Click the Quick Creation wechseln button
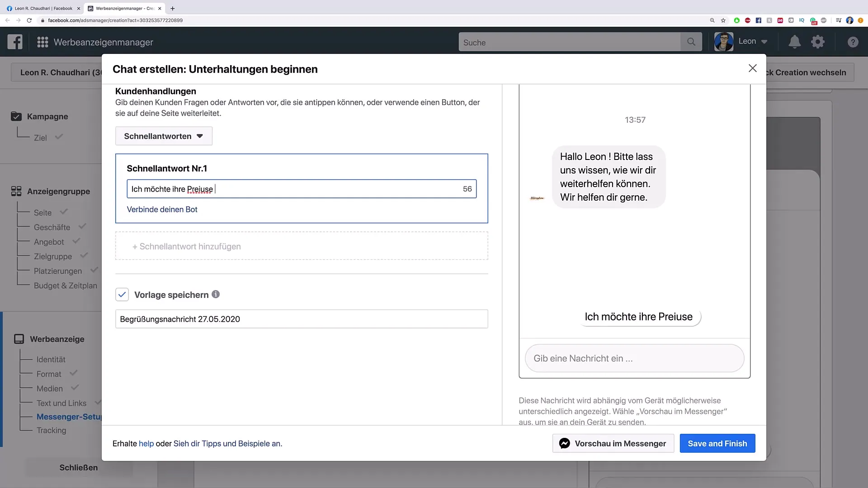Viewport: 868px width, 488px height. click(x=809, y=72)
